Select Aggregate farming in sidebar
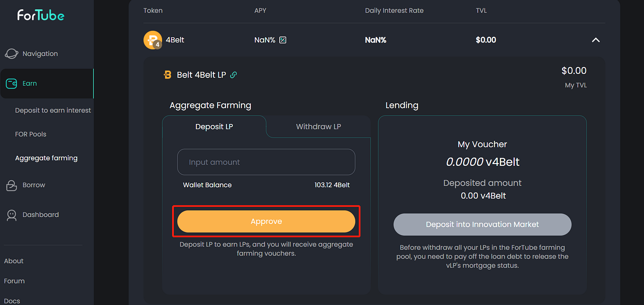 pos(46,158)
